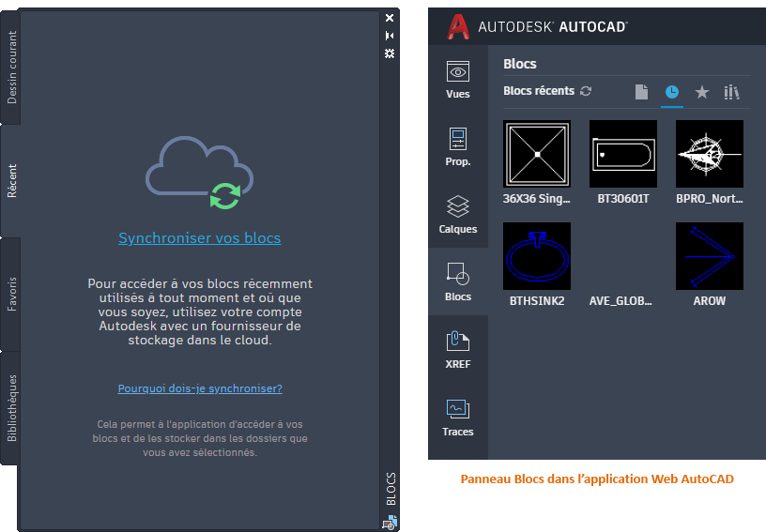Select the 36X36 Sing... block thumbnail
This screenshot has height=532, width=766.
tap(537, 154)
